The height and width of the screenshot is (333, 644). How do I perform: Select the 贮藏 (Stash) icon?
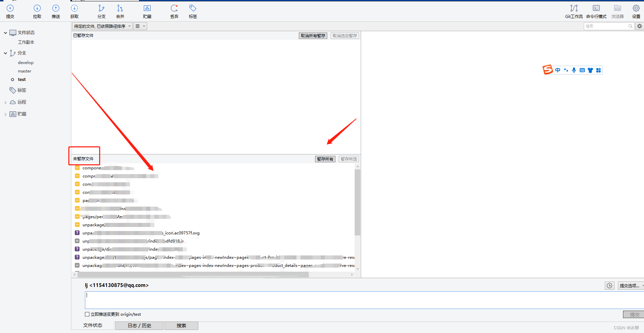[147, 11]
